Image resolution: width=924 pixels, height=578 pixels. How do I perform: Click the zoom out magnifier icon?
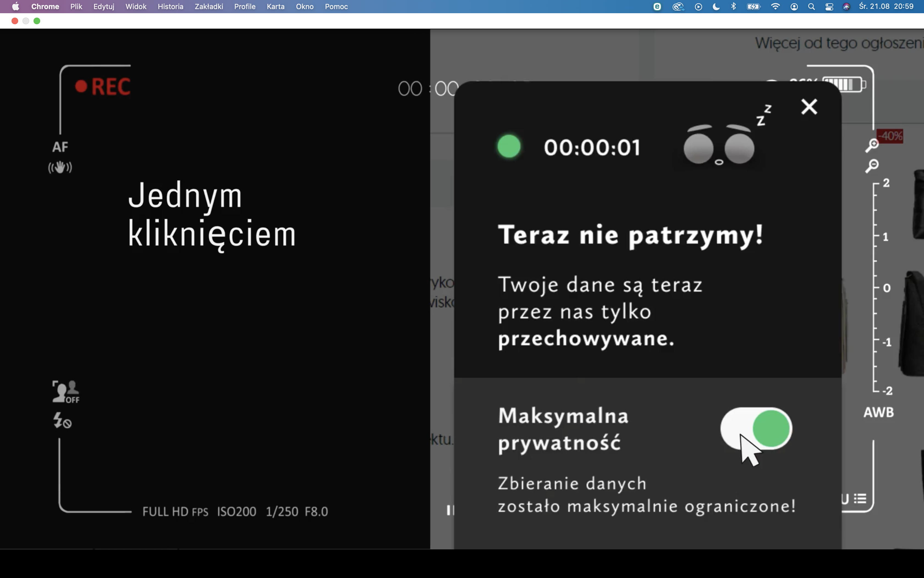(x=872, y=166)
